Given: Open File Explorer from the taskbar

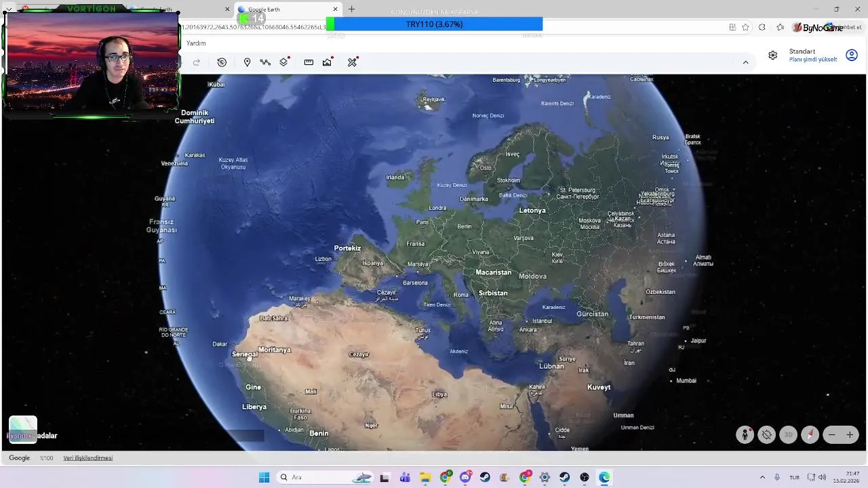Looking at the screenshot, I should (425, 477).
